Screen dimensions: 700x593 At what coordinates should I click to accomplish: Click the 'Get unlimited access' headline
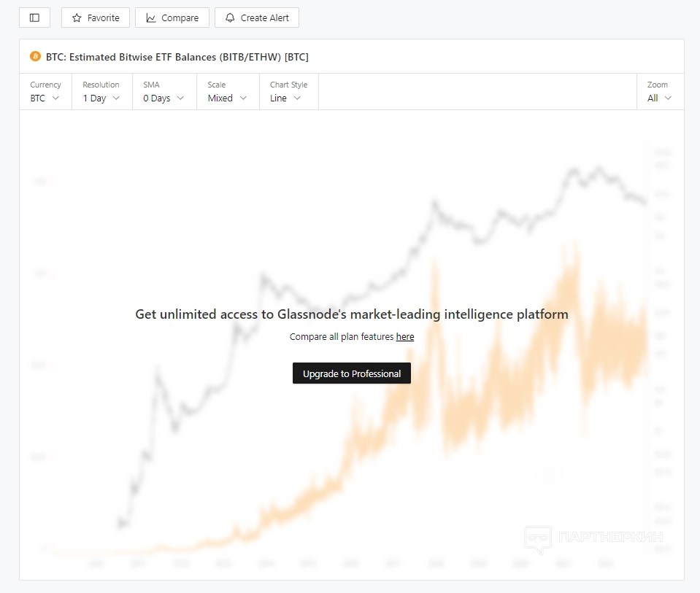[x=351, y=314]
